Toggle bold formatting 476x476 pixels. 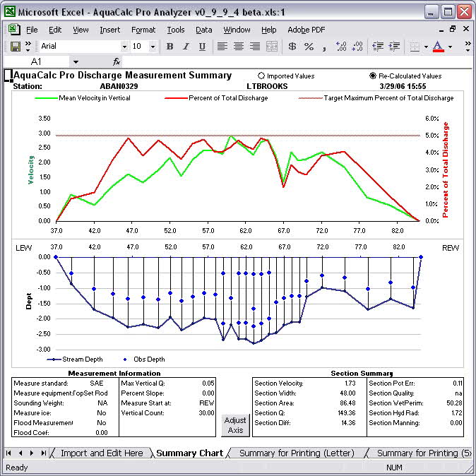[x=169, y=47]
